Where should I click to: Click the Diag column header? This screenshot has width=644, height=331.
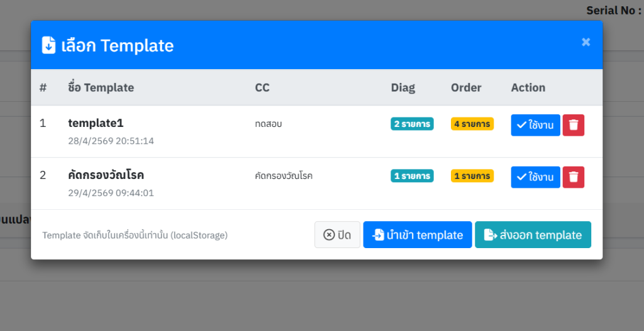click(403, 87)
